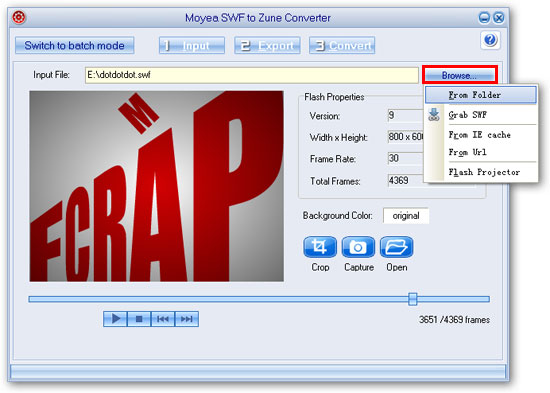Image resolution: width=550 pixels, height=393 pixels.
Task: Choose Flash Projector menu entry
Action: [x=481, y=172]
